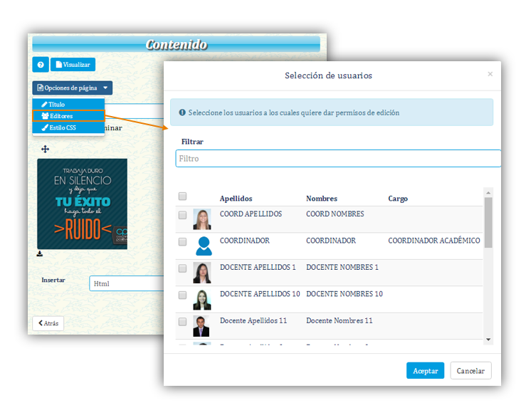Click the info icon in the blue notice

[x=182, y=112]
